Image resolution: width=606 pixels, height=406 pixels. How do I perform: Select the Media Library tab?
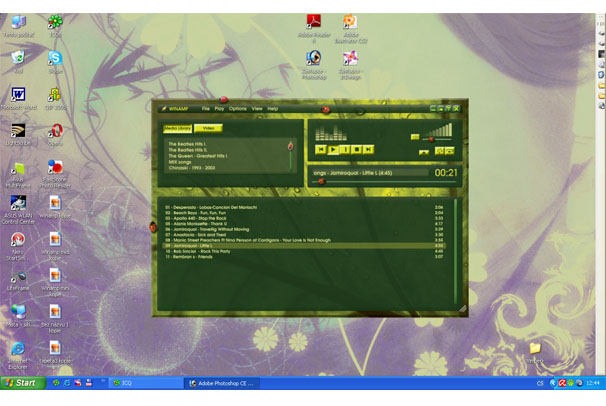point(178,128)
